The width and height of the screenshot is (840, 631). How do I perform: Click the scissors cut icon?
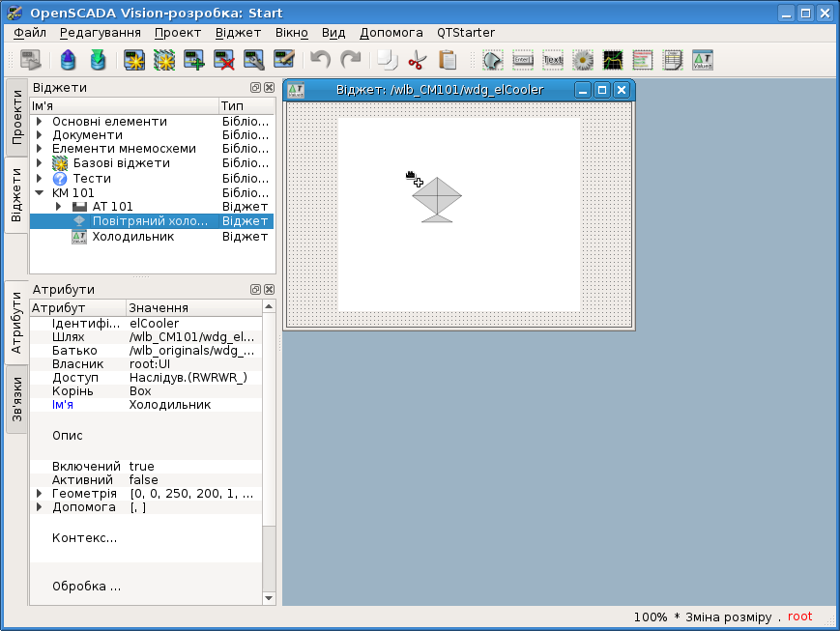point(417,60)
